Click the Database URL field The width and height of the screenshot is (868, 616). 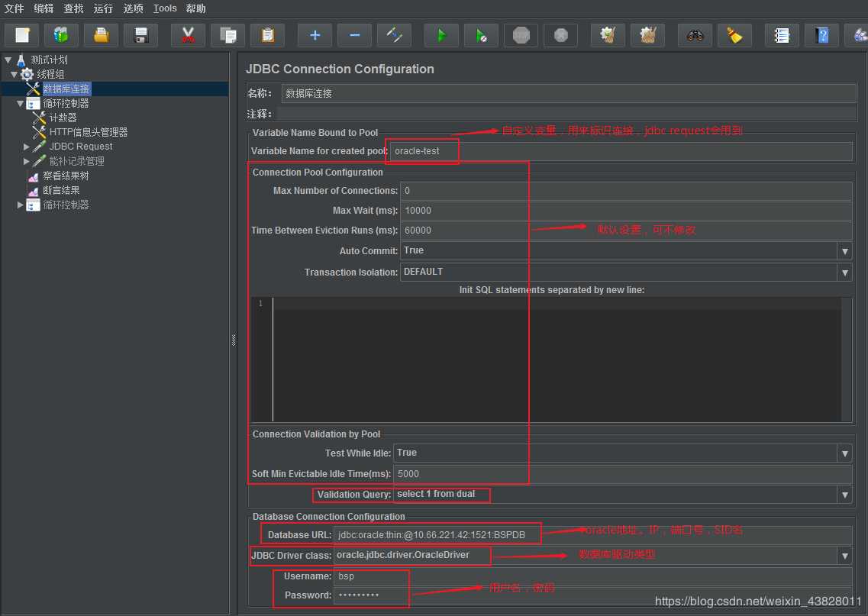(x=593, y=535)
